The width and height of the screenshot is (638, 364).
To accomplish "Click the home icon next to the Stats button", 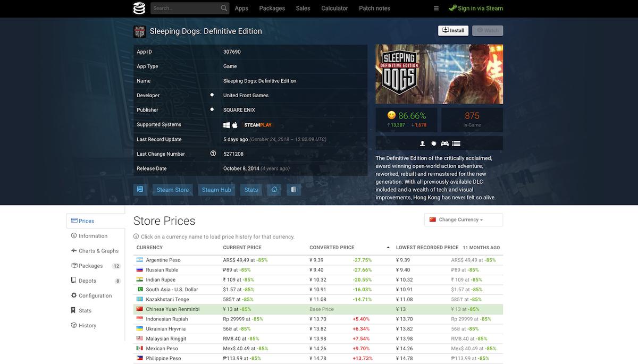I will (274, 189).
